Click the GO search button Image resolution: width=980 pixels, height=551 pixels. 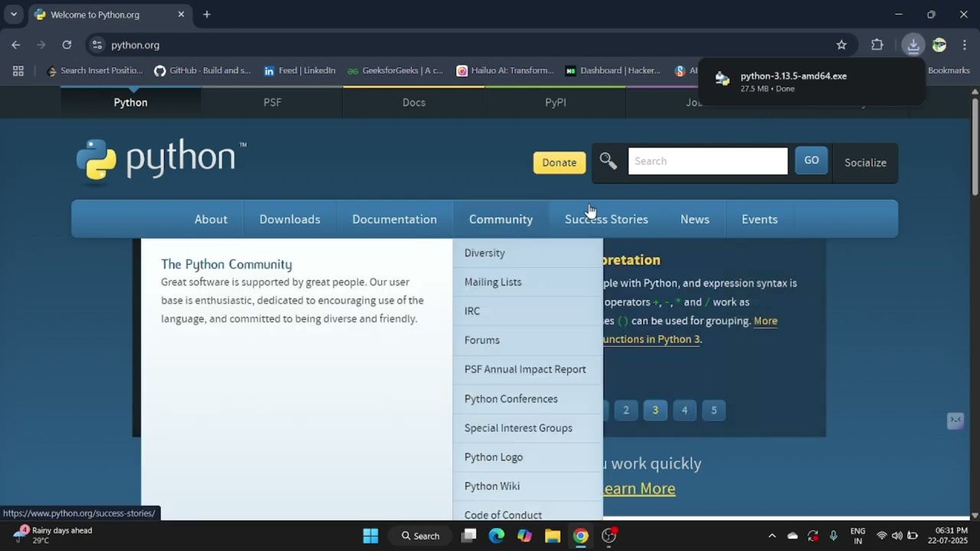(812, 161)
